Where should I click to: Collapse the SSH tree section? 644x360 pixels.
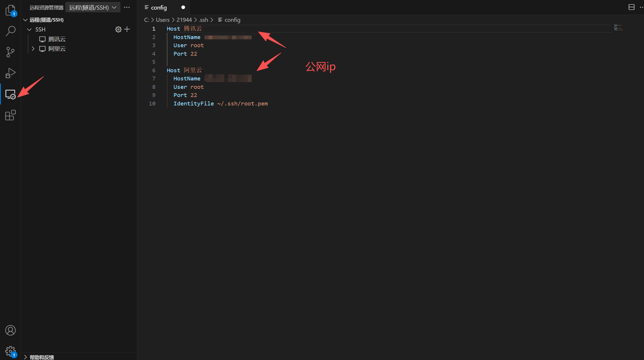pyautogui.click(x=29, y=29)
